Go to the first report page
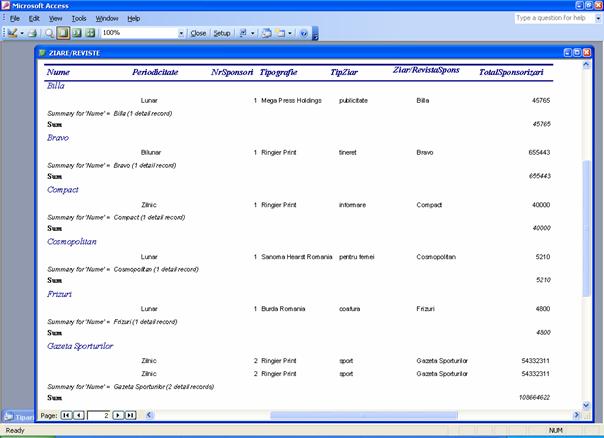Image resolution: width=604 pixels, height=438 pixels. tap(66, 414)
